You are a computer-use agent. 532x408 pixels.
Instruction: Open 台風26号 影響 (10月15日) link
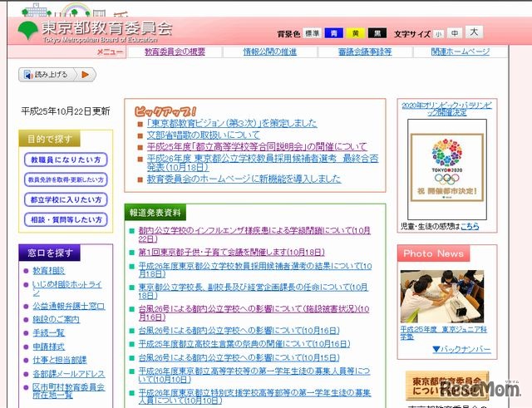point(239,358)
